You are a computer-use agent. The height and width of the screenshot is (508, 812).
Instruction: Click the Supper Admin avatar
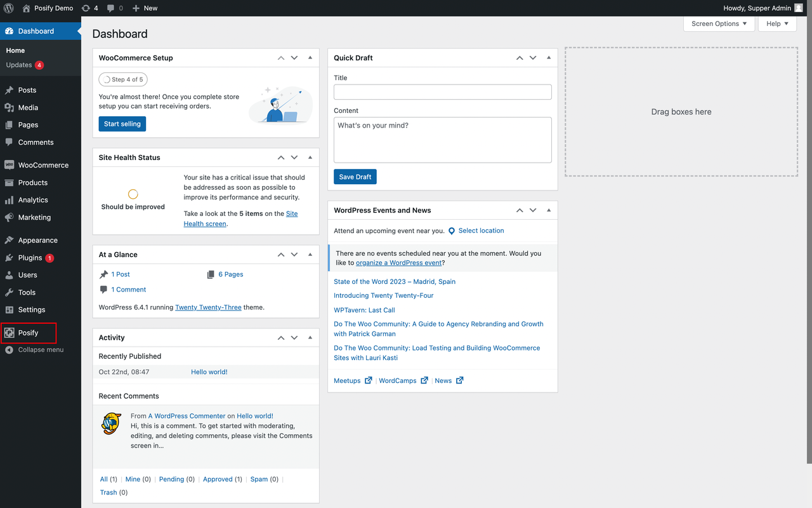coord(798,8)
